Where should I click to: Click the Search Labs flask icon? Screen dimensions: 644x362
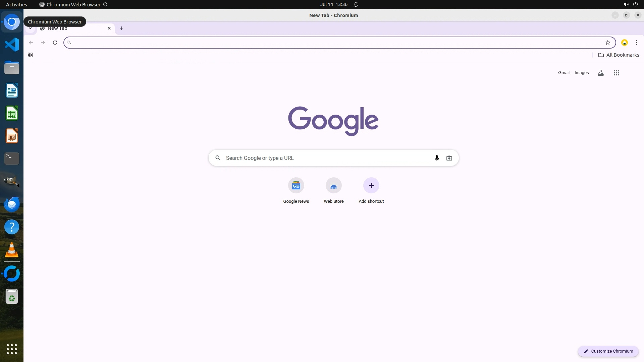[x=600, y=73]
